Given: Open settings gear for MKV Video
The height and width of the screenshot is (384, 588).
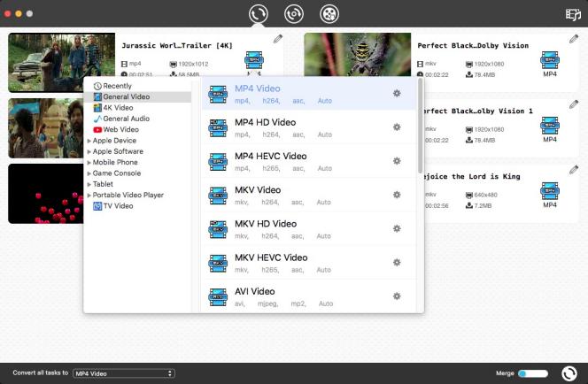Looking at the screenshot, I should tap(397, 195).
